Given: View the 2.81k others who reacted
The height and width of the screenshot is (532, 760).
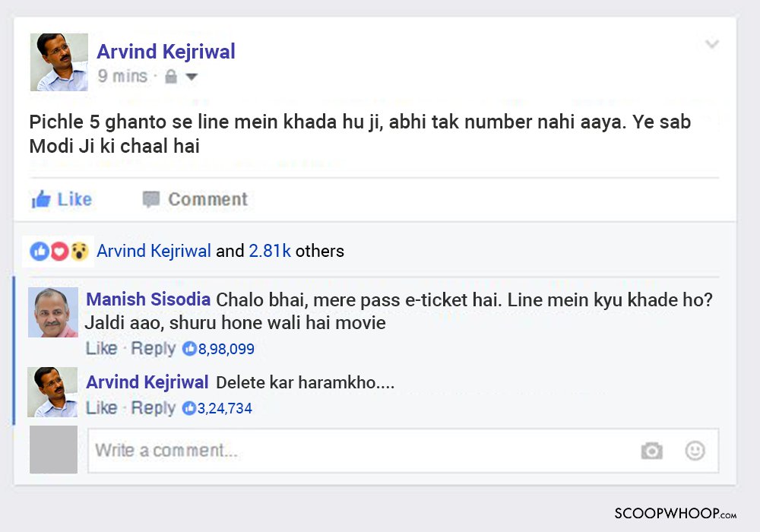Looking at the screenshot, I should pyautogui.click(x=270, y=251).
